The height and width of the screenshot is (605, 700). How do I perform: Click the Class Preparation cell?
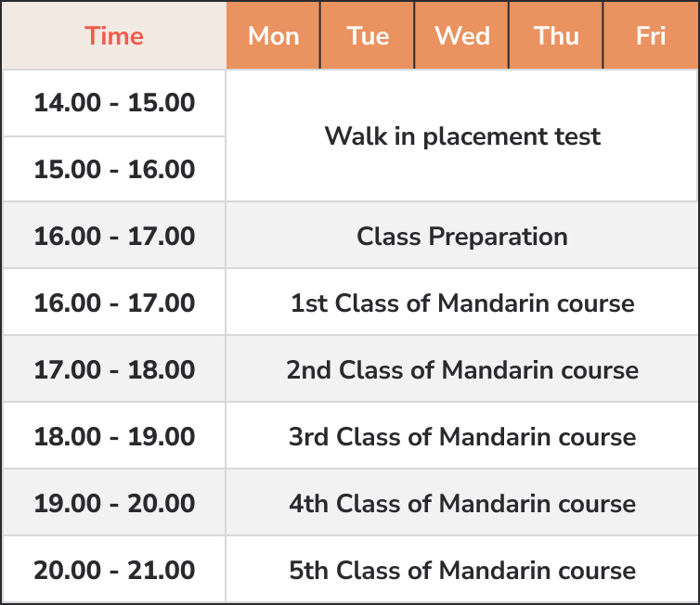point(462,236)
